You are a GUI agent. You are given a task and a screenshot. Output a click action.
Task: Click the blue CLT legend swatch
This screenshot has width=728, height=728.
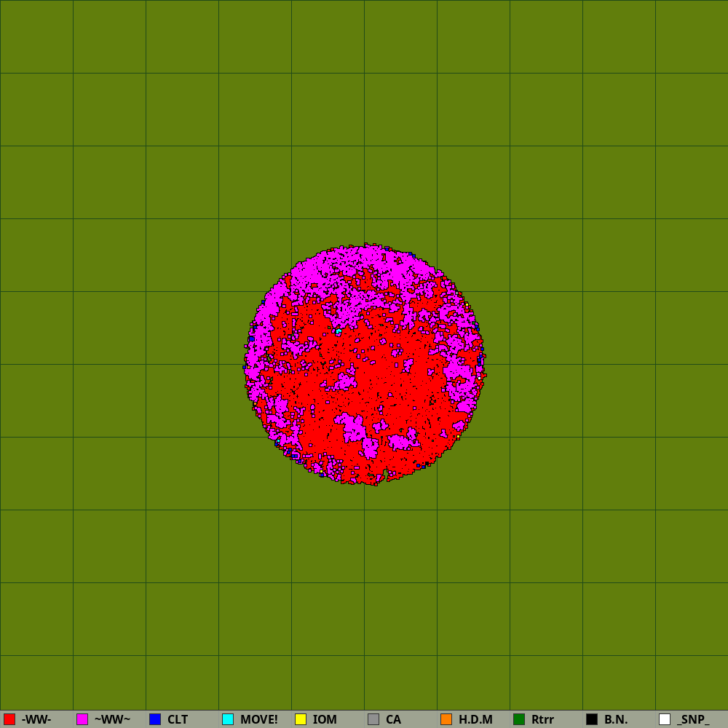[155, 719]
